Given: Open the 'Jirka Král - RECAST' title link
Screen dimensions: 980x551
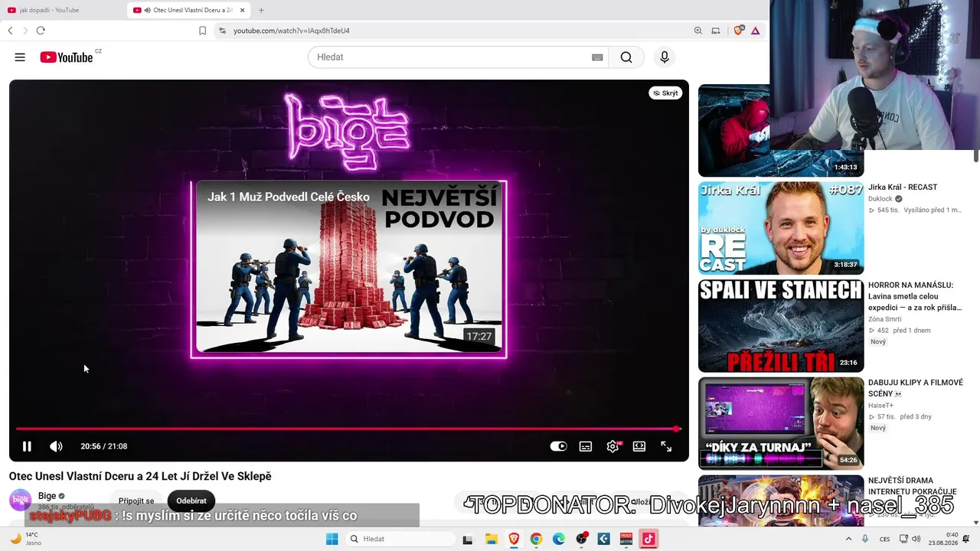Looking at the screenshot, I should [x=903, y=187].
